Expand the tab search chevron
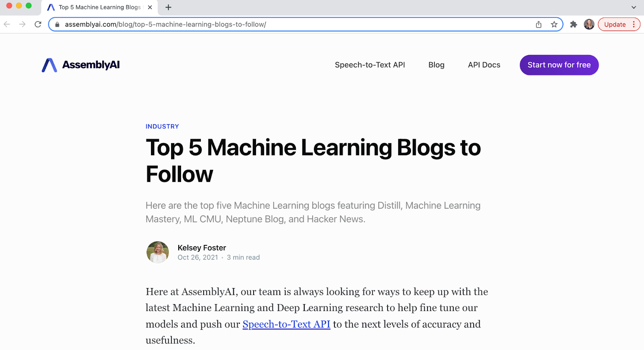The width and height of the screenshot is (644, 350). pos(634,7)
